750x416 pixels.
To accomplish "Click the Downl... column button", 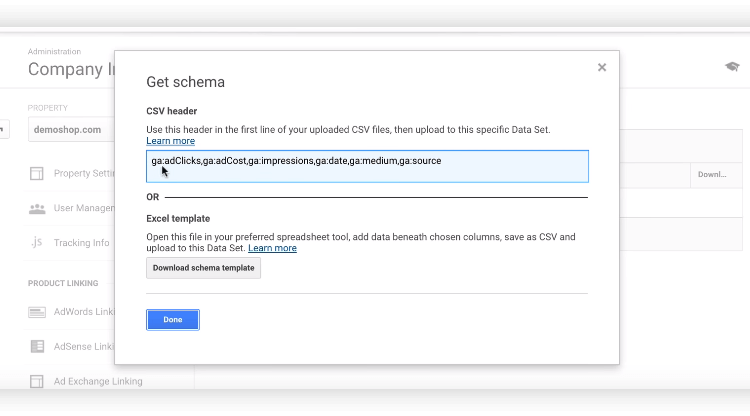I will click(712, 175).
